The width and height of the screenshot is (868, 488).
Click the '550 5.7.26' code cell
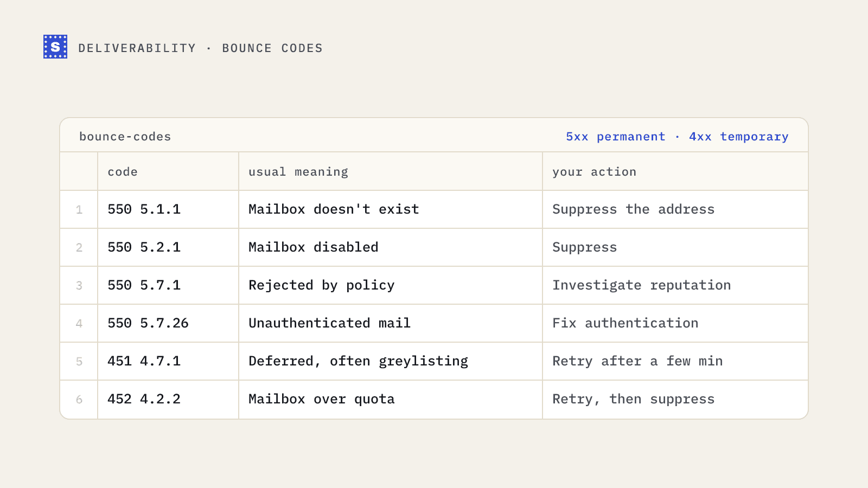(168, 323)
